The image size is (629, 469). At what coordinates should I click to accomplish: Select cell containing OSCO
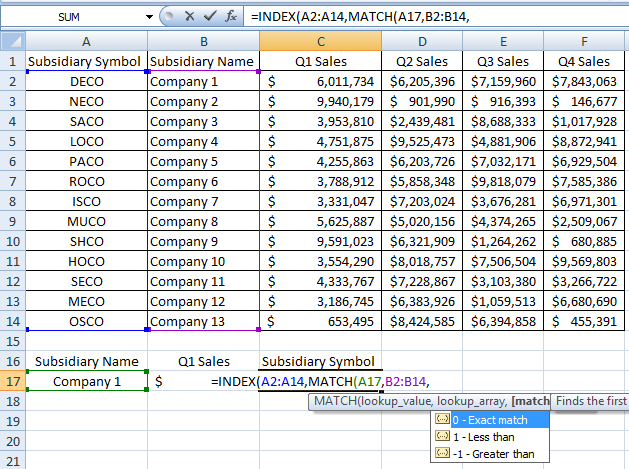(86, 321)
